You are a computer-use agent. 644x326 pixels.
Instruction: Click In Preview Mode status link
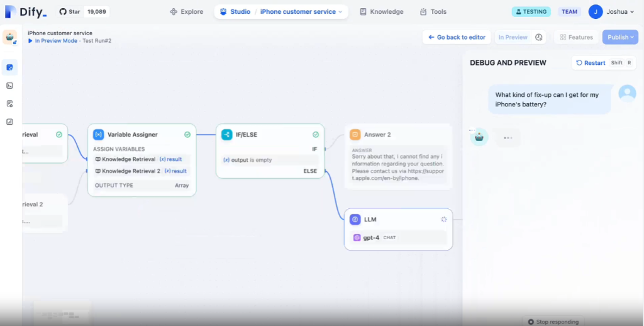pos(53,41)
